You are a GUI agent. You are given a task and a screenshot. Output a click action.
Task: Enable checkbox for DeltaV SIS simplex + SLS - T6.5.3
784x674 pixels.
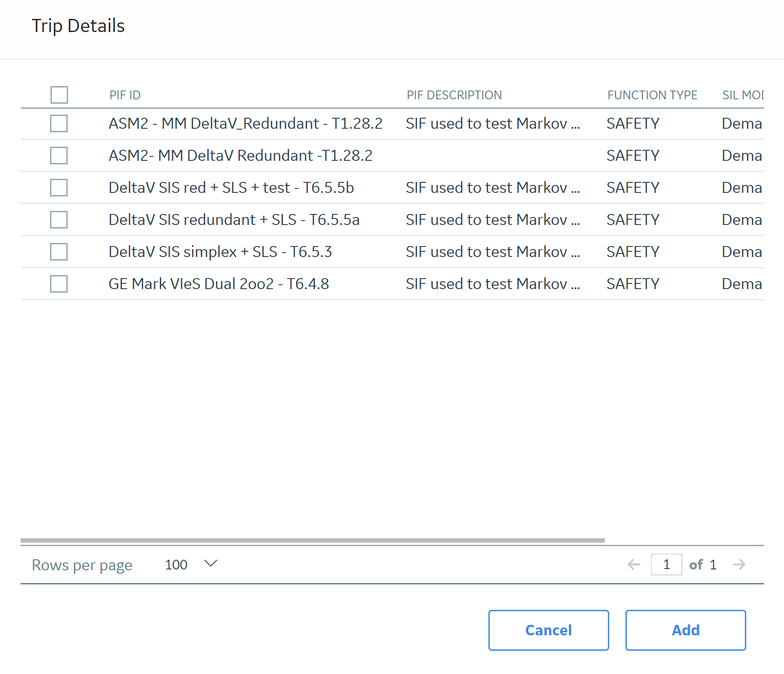tap(59, 252)
